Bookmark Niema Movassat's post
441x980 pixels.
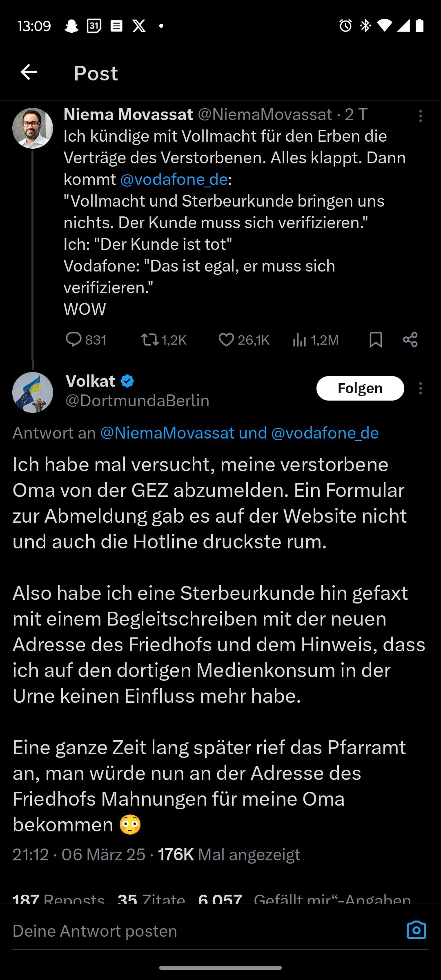376,340
